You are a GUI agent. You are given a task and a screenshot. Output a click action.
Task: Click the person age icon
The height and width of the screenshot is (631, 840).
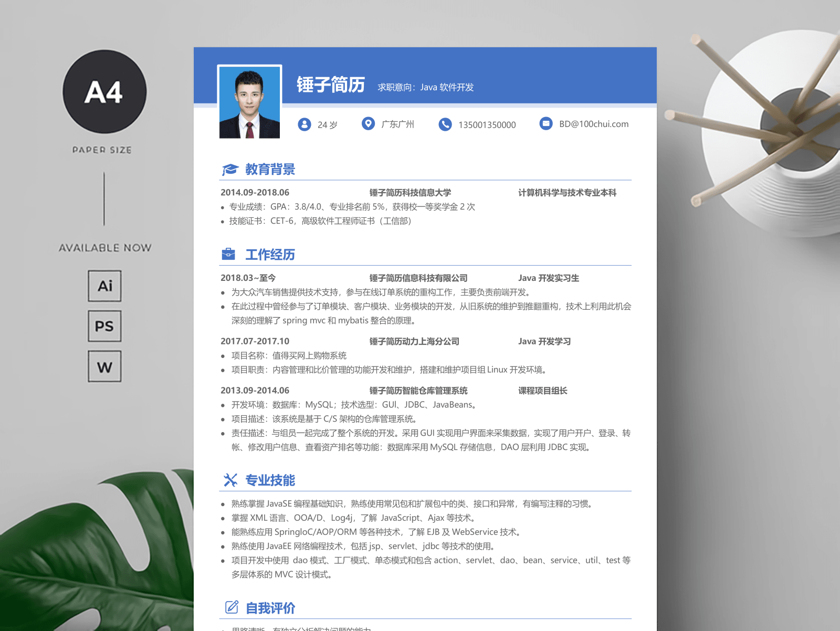pos(304,124)
